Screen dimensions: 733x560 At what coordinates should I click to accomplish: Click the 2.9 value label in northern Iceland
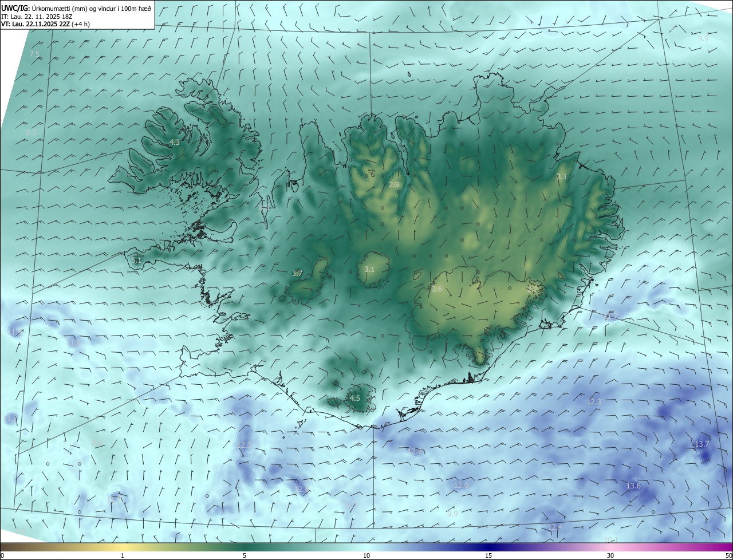394,184
